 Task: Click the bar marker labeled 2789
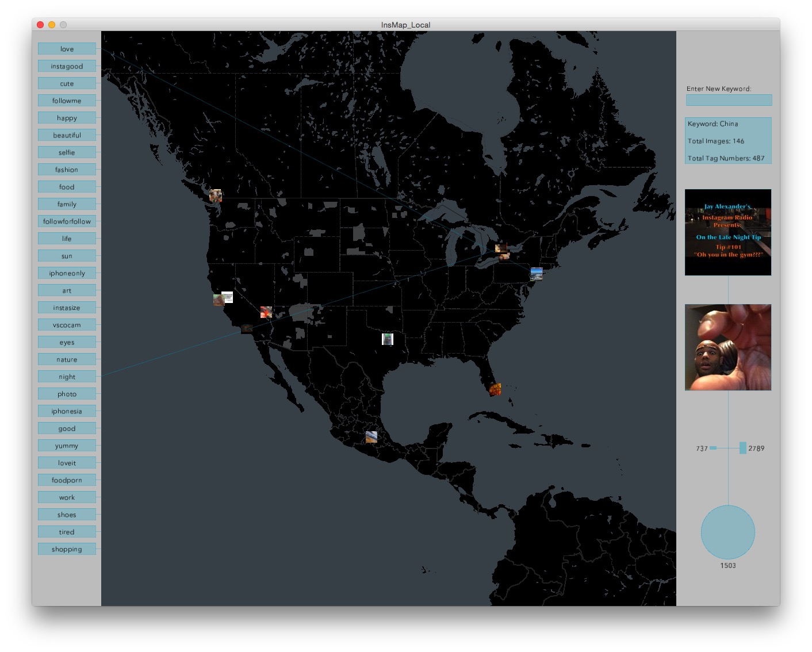coord(743,448)
